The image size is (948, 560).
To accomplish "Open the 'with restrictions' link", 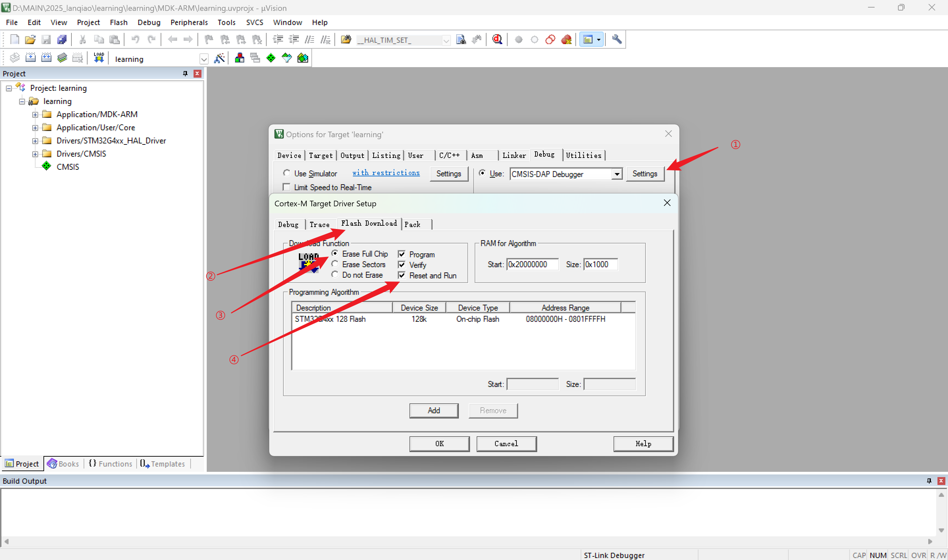I will [386, 173].
